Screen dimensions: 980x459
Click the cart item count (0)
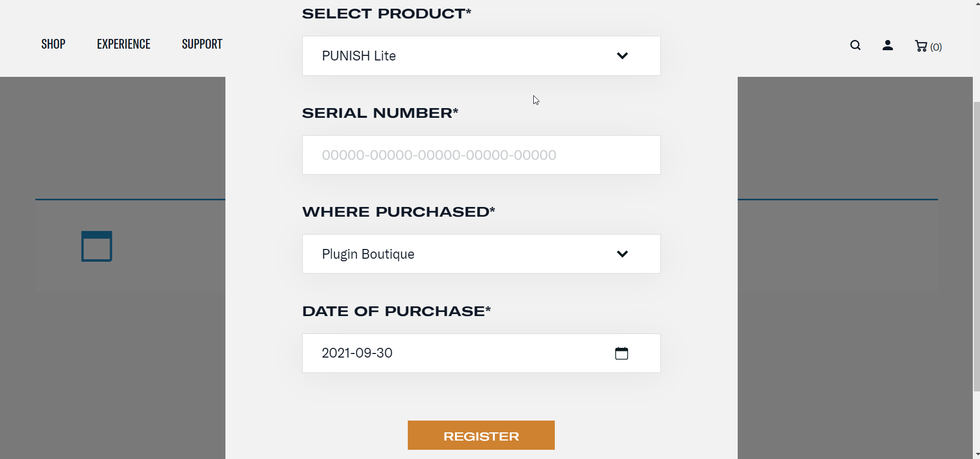(936, 47)
